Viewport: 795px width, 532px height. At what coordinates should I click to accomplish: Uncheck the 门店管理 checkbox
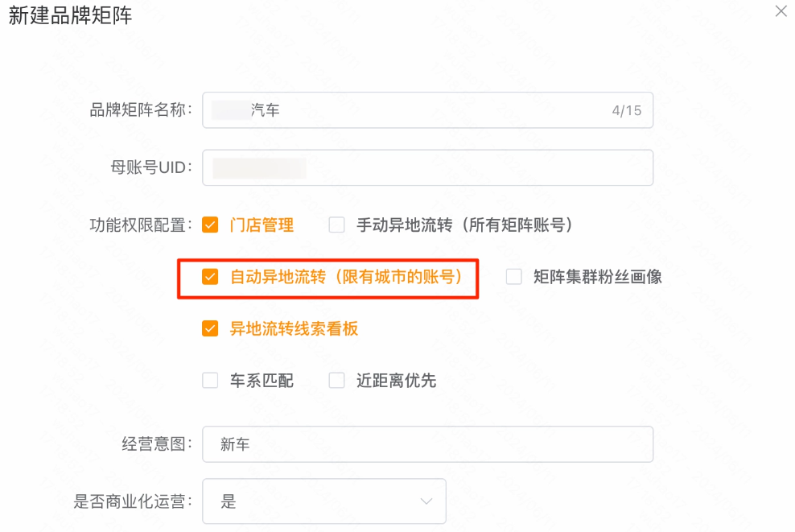click(x=210, y=225)
